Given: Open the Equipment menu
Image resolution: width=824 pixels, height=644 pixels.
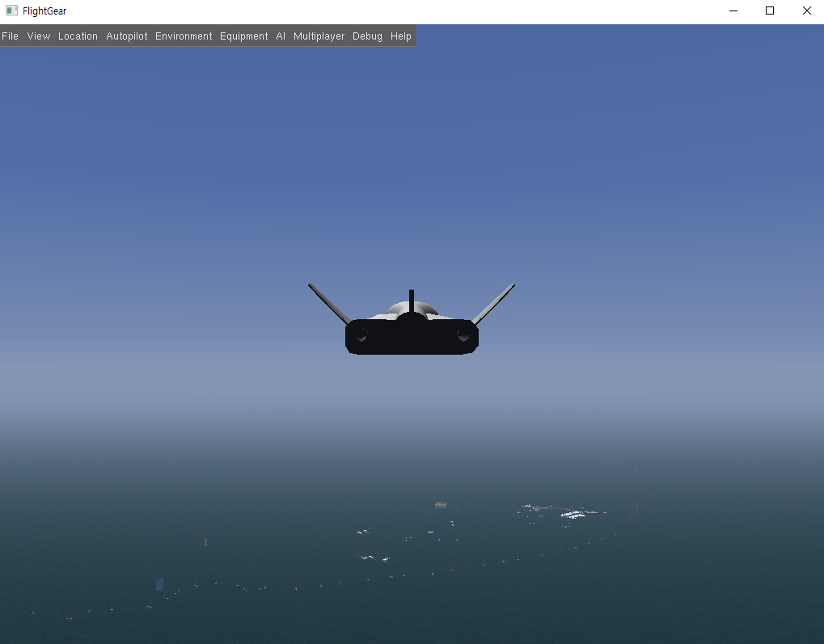Looking at the screenshot, I should [x=244, y=36].
